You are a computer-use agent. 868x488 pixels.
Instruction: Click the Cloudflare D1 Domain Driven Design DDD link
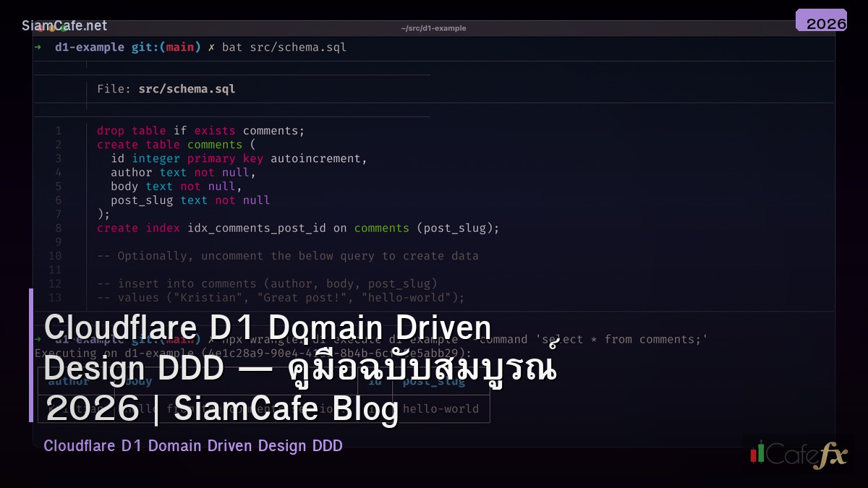(193, 445)
